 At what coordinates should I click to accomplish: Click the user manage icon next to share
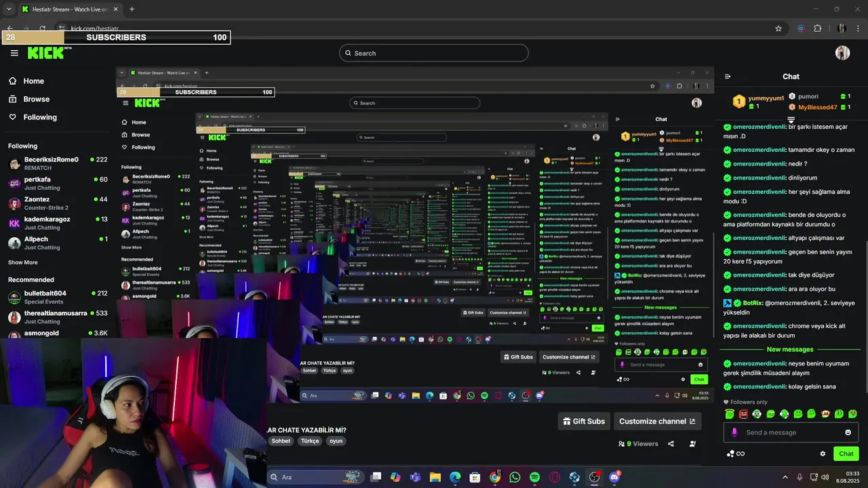point(692,444)
